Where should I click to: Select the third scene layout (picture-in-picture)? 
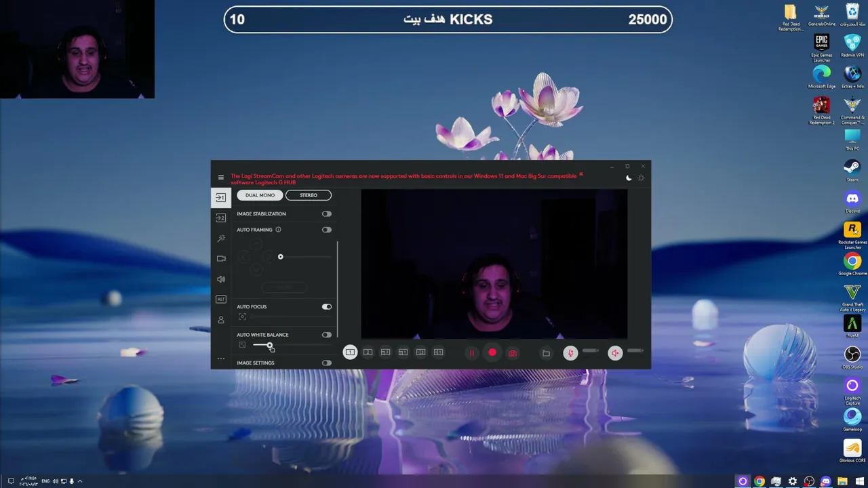[385, 352]
